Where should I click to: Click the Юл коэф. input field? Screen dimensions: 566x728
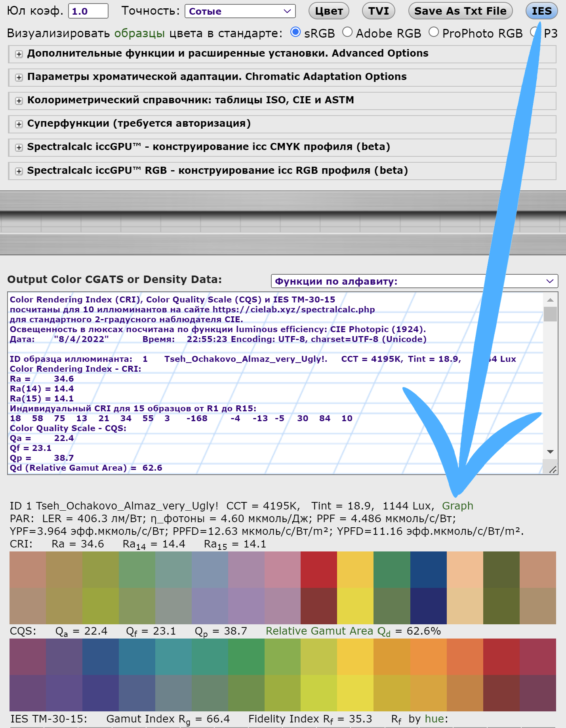click(88, 11)
